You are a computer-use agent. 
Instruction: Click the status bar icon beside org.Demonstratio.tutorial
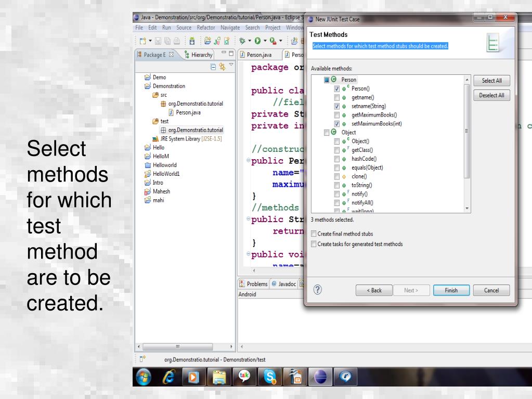click(142, 358)
